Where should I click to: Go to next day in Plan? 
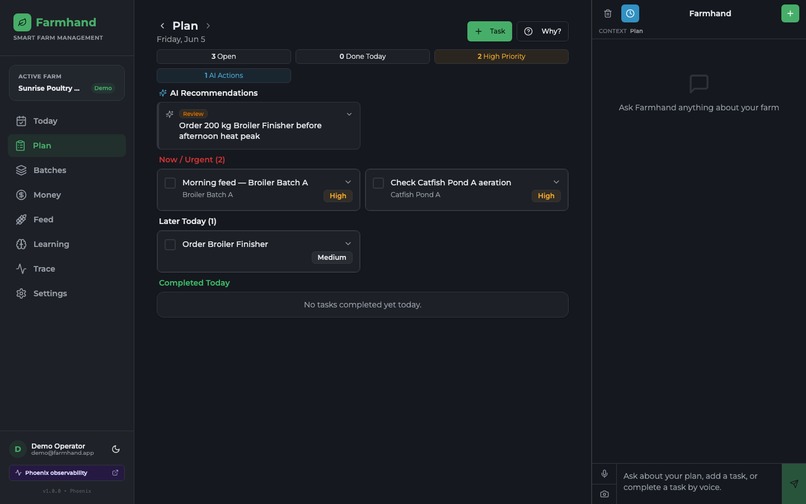pyautogui.click(x=208, y=26)
